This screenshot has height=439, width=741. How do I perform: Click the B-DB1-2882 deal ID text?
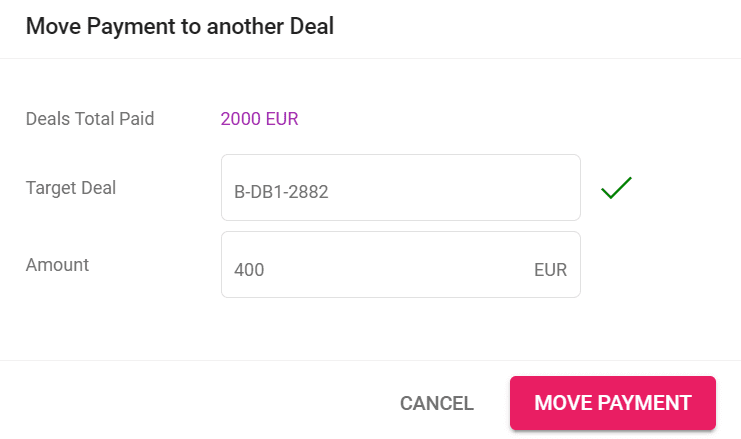click(x=281, y=190)
